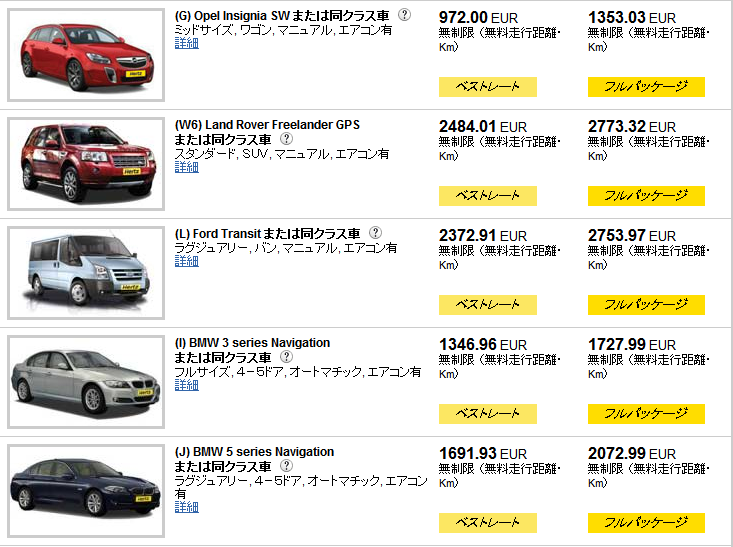
Task: View the BMW 5 series photo
Action: (x=86, y=491)
